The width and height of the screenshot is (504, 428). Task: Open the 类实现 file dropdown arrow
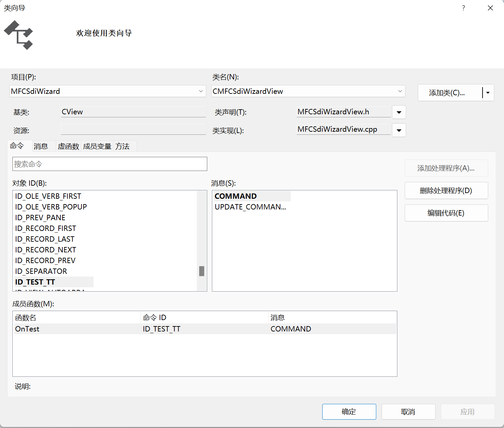click(x=399, y=130)
